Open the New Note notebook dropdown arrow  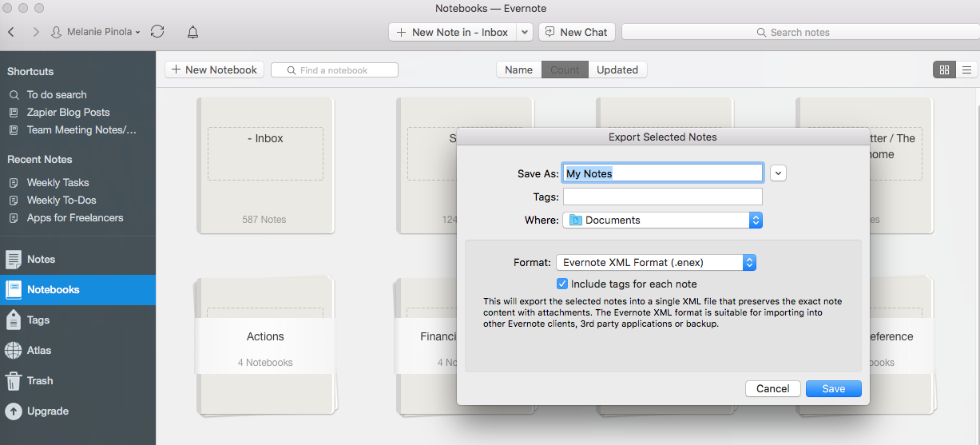524,32
